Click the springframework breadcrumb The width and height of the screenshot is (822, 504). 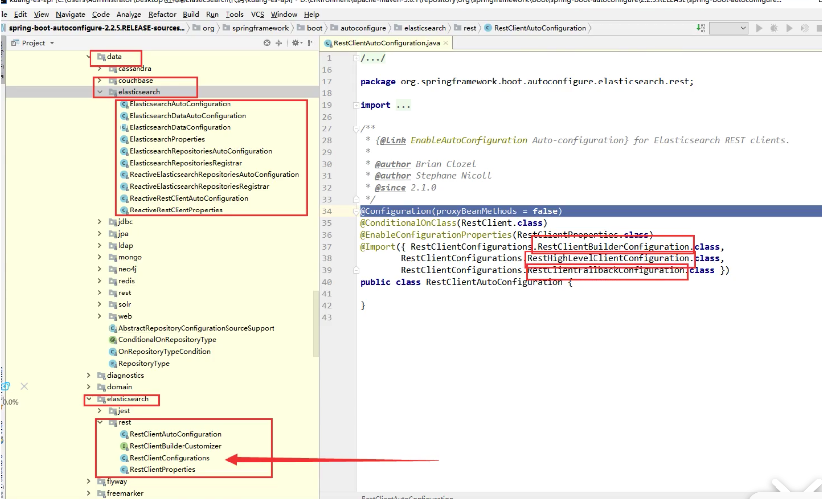[260, 28]
